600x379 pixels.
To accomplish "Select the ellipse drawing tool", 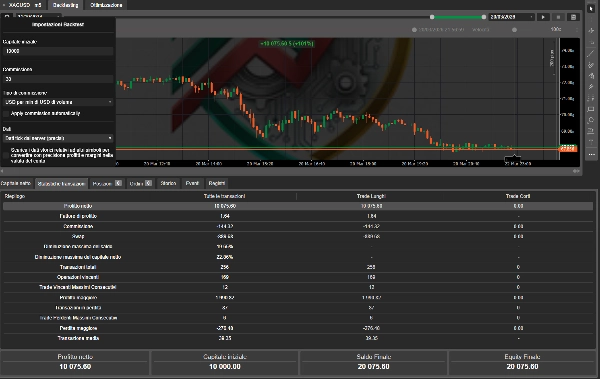I will click(591, 120).
